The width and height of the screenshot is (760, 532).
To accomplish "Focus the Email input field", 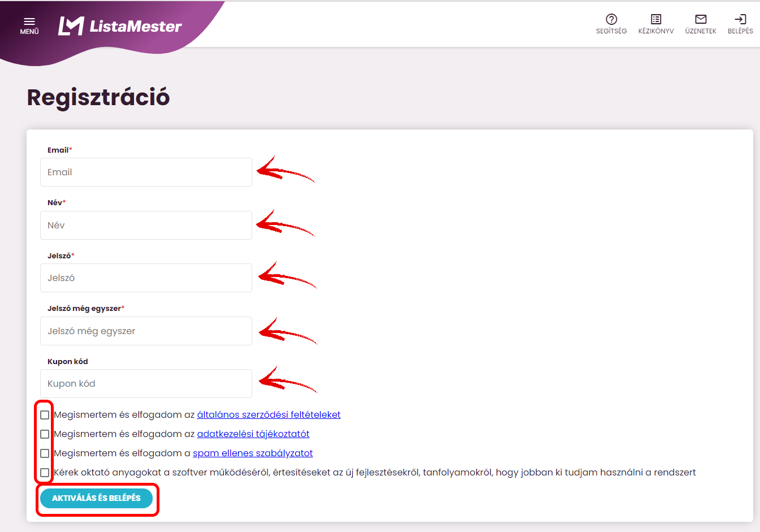I will pos(146,172).
